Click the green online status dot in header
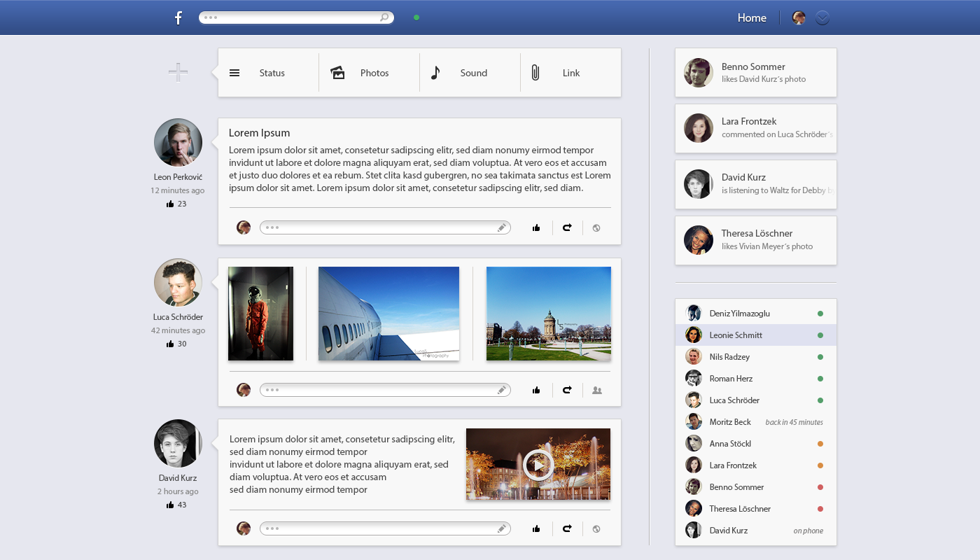This screenshot has height=560, width=980. tap(416, 17)
